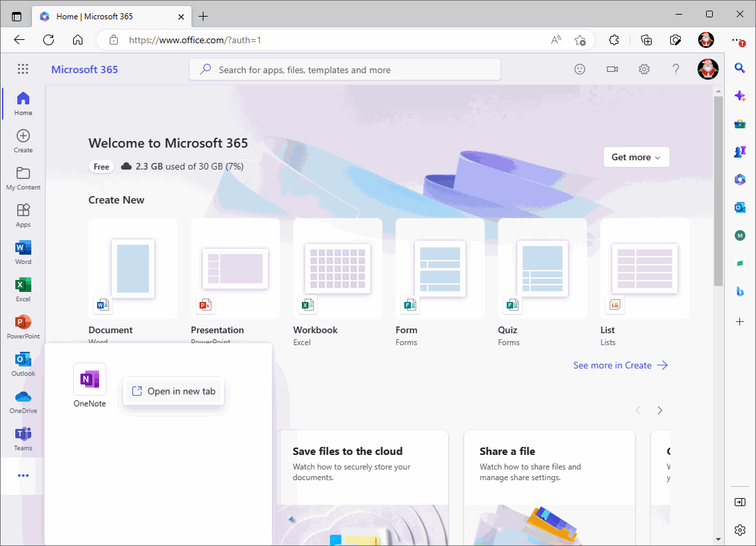The height and width of the screenshot is (546, 756).
Task: Open Apps in the left rail
Action: [23, 215]
